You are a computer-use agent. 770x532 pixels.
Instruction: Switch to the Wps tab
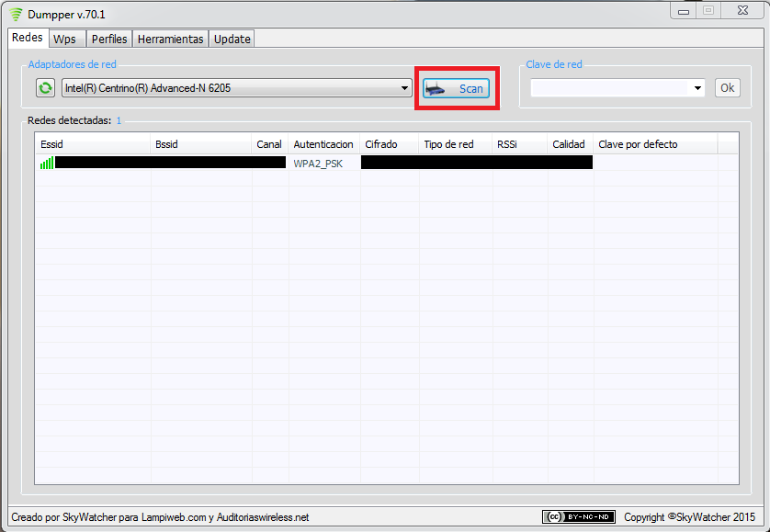point(65,39)
